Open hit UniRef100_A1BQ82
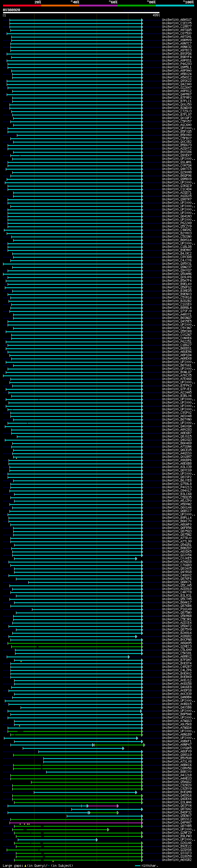 click(177, 636)
